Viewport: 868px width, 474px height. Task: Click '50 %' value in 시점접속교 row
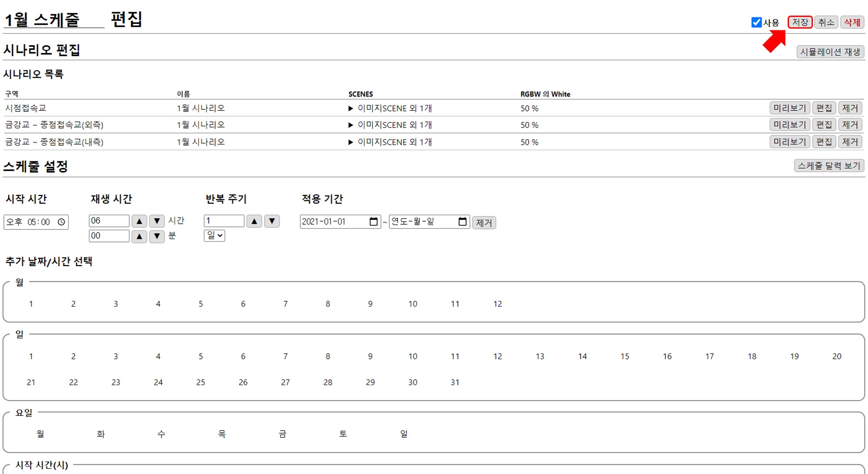point(529,108)
